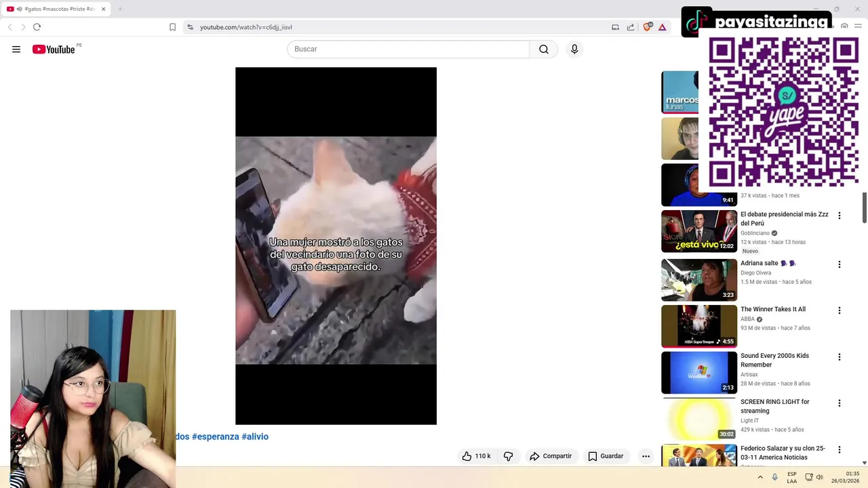This screenshot has height=488, width=868.
Task: Click the share page icon in address bar
Action: [x=631, y=27]
